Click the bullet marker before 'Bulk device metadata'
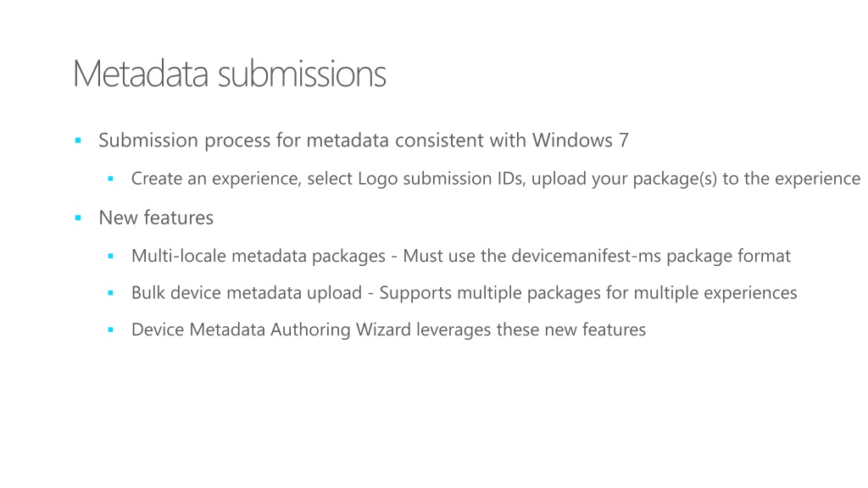 111,292
